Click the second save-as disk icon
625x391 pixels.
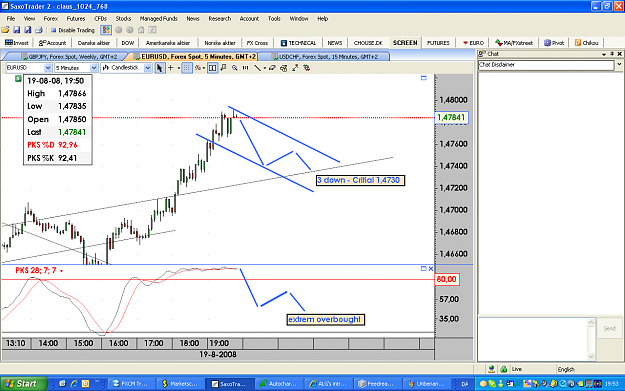(x=28, y=30)
